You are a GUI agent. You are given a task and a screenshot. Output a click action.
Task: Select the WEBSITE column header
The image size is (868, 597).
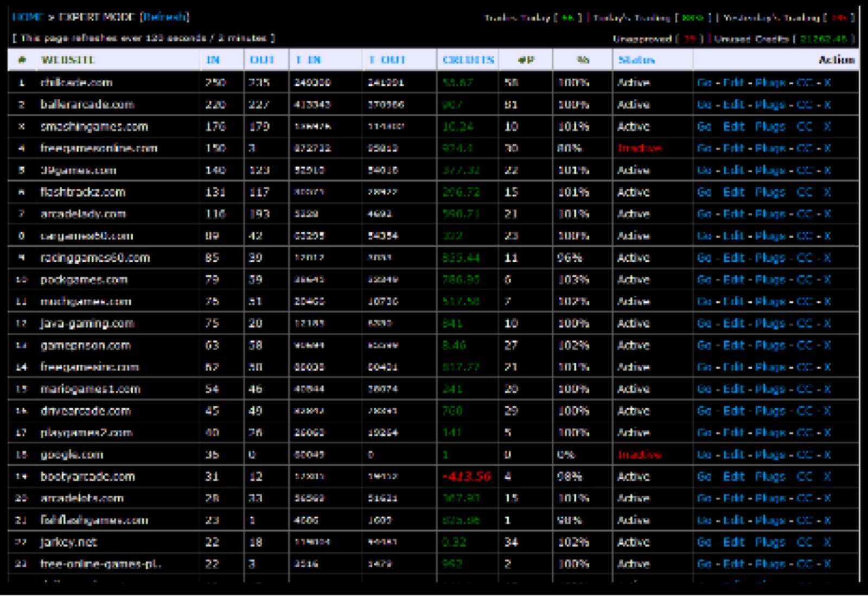(68, 60)
